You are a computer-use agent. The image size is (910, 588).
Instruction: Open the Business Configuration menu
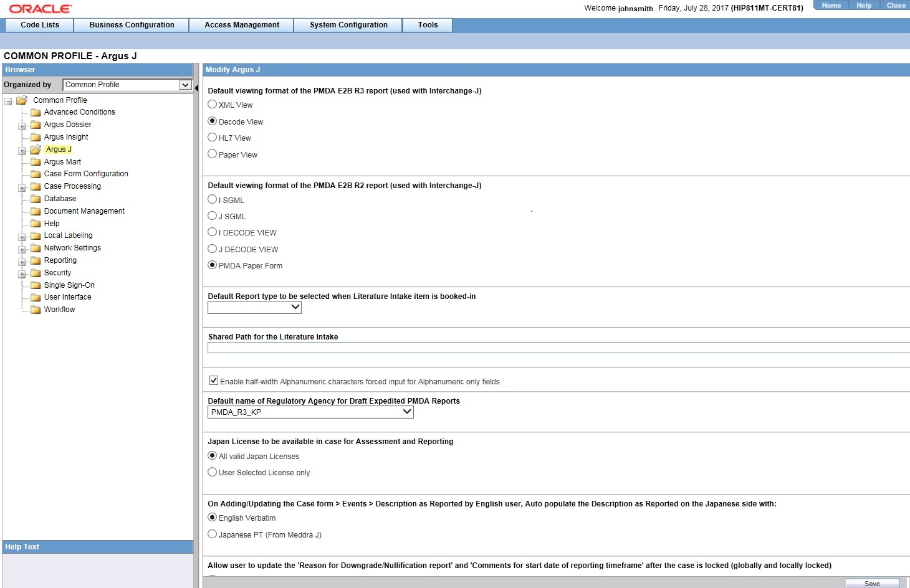[x=132, y=25]
